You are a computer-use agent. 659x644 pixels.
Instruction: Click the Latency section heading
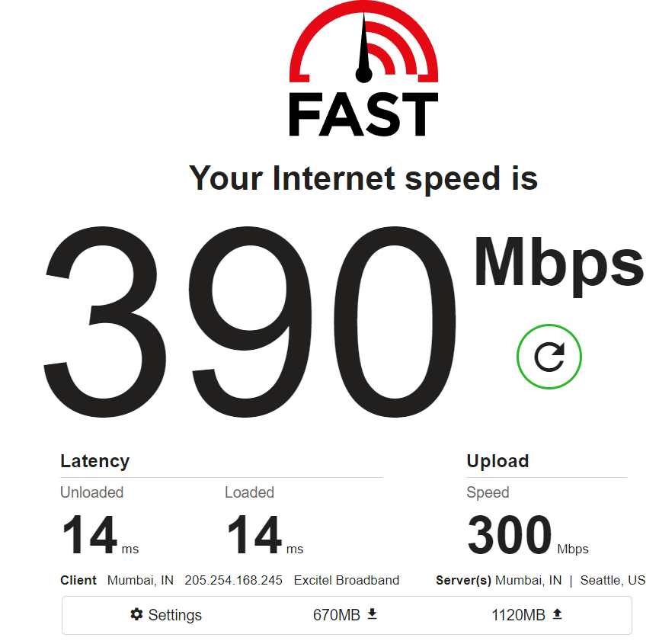pos(95,461)
